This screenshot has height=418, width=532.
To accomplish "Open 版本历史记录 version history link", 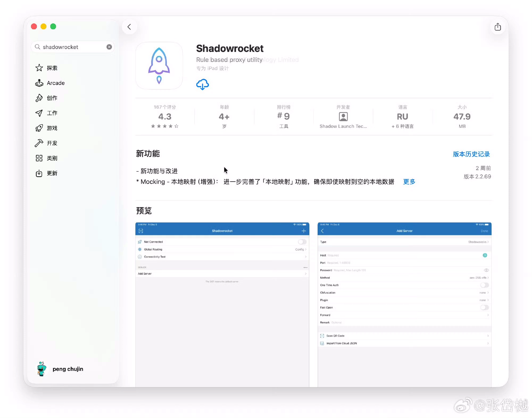I will 471,154.
